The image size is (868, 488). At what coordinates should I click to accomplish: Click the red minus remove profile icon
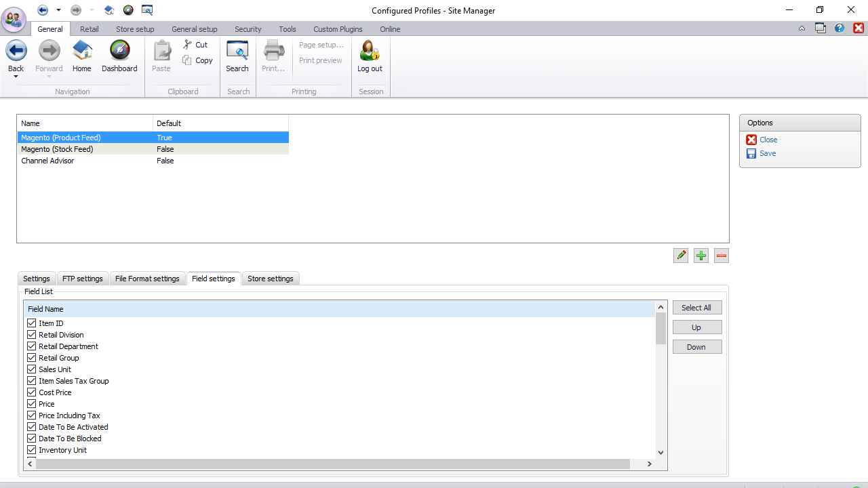[x=722, y=256]
